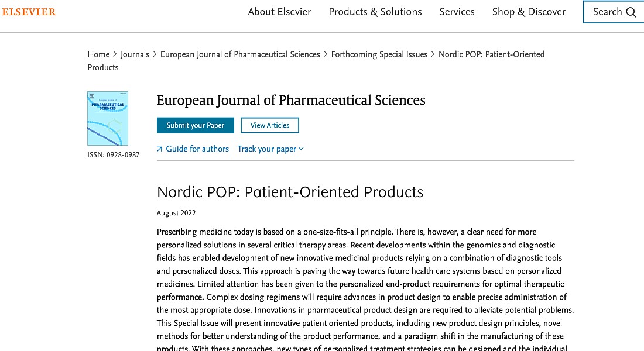Open Forthcoming Special Issues breadcrumb
Viewport: 644px width, 351px height.
[x=379, y=54]
